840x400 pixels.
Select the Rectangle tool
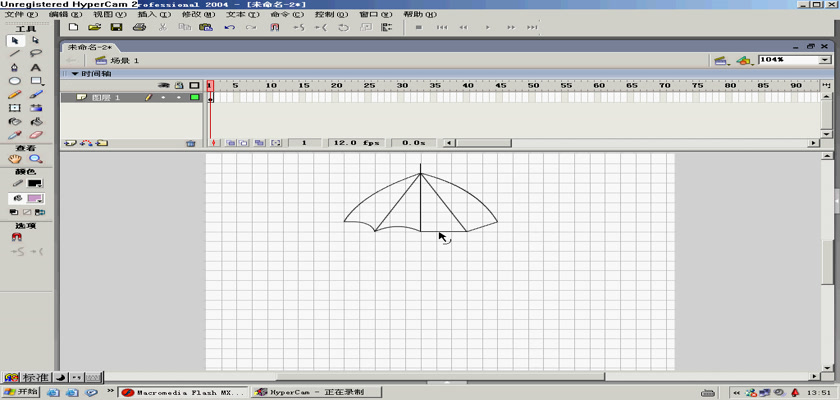point(35,81)
